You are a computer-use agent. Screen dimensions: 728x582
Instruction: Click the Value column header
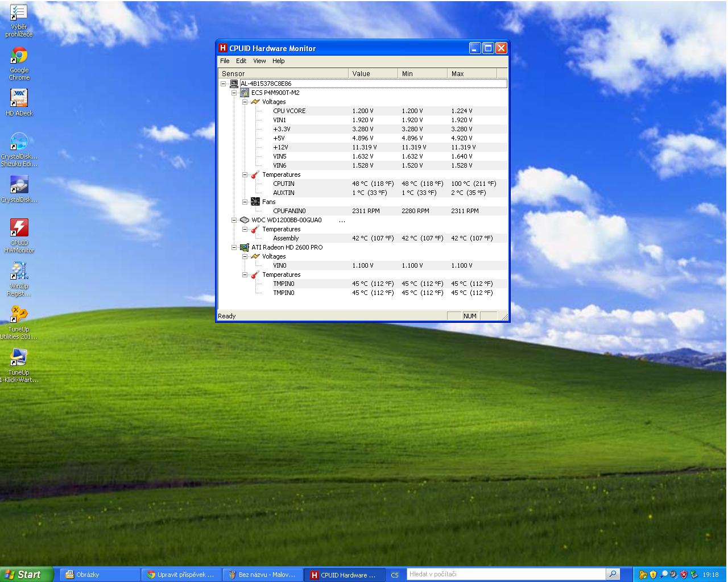pyautogui.click(x=373, y=73)
